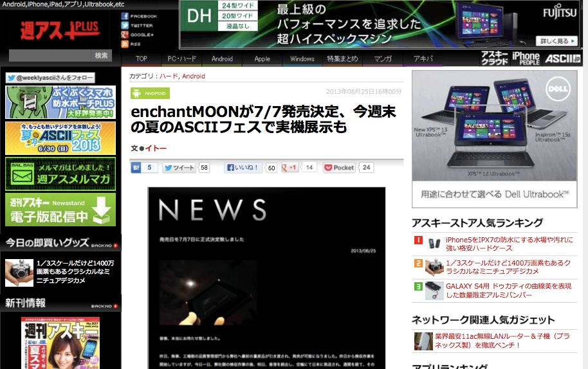Click the Weekly ASCII PLUS site logo
Image resolution: width=588 pixels, height=369 pixels.
click(60, 30)
